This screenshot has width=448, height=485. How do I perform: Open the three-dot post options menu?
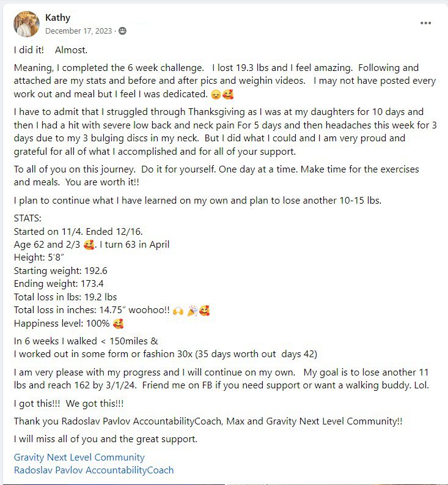pos(425,23)
